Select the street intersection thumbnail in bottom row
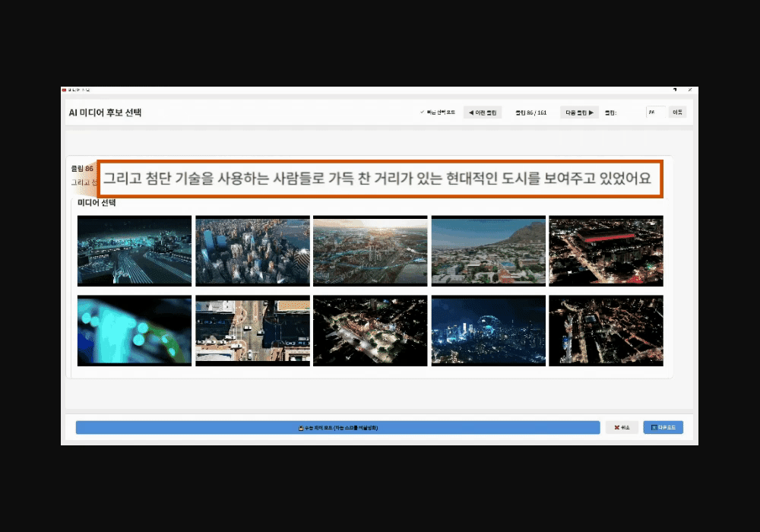The image size is (760, 532). (x=252, y=330)
